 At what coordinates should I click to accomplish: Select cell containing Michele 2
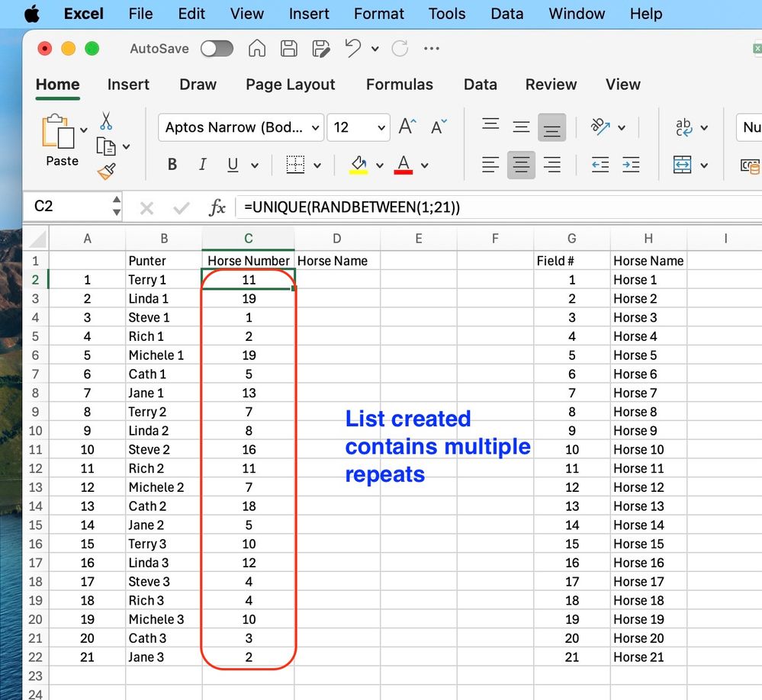(x=164, y=487)
